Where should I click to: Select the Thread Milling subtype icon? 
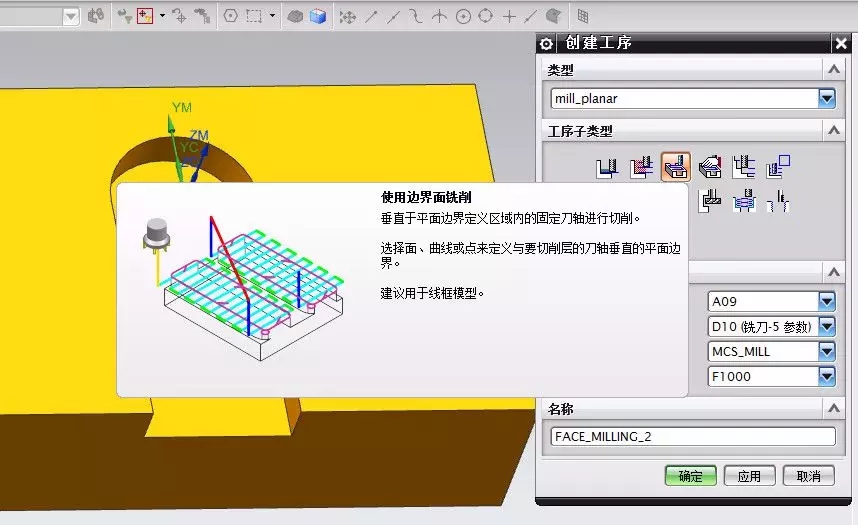click(778, 201)
